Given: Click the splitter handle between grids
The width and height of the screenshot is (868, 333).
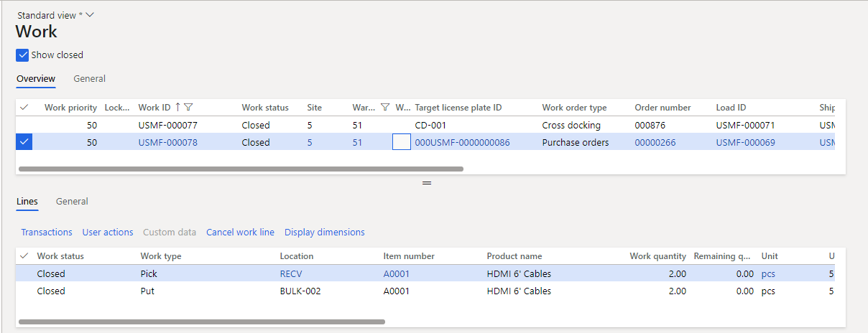Looking at the screenshot, I should pyautogui.click(x=427, y=184).
